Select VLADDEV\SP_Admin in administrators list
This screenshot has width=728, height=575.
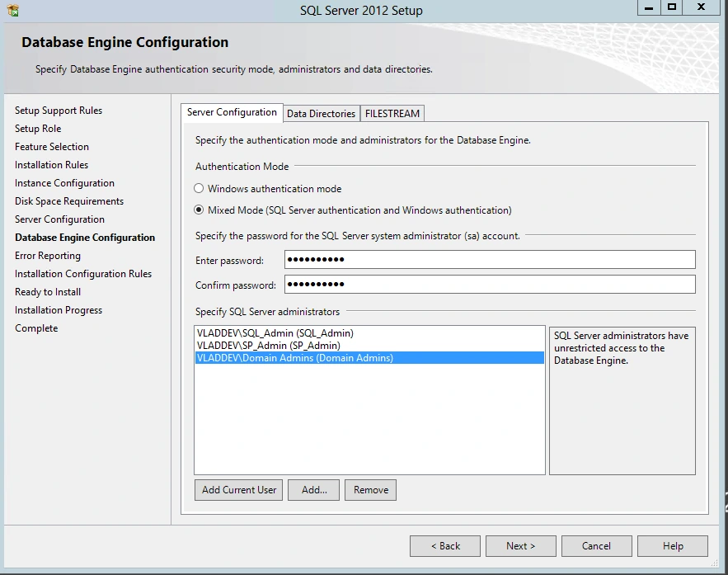[369, 346]
